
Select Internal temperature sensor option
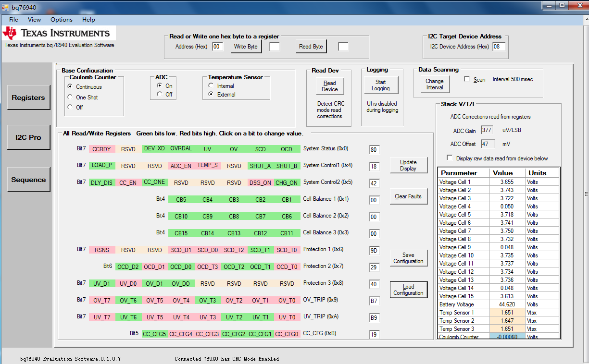coord(211,86)
